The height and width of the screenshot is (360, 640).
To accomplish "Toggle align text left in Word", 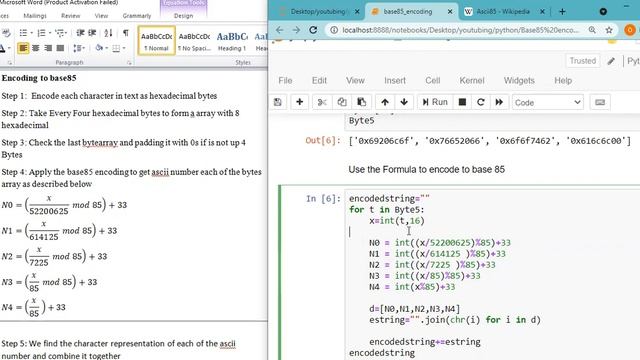I will point(23,48).
